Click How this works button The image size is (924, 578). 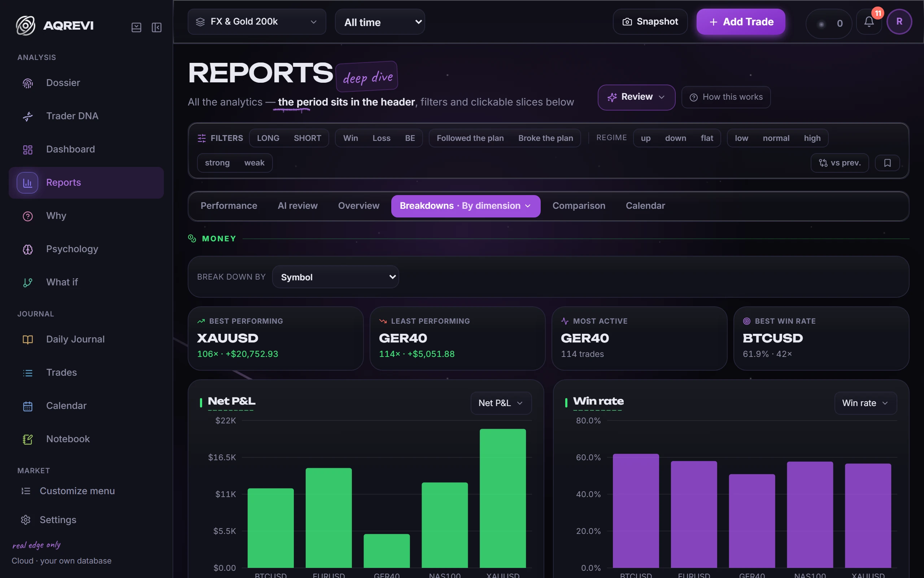click(726, 97)
